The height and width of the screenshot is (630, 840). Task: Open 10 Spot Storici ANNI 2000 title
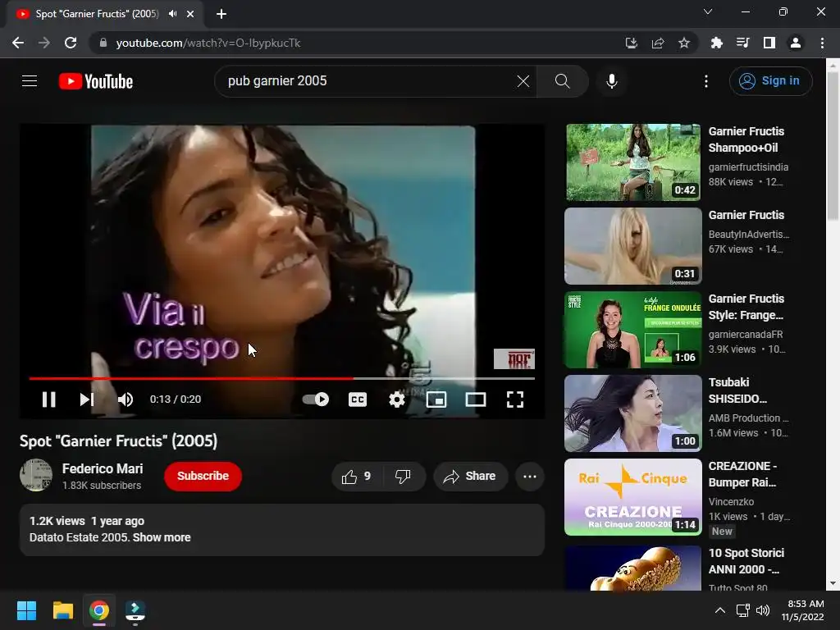(746, 561)
